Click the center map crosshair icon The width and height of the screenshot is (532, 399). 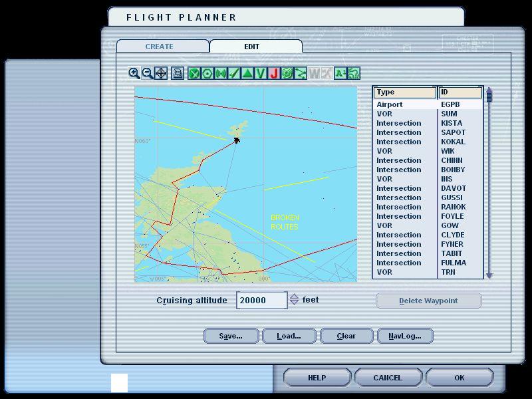[x=161, y=73]
